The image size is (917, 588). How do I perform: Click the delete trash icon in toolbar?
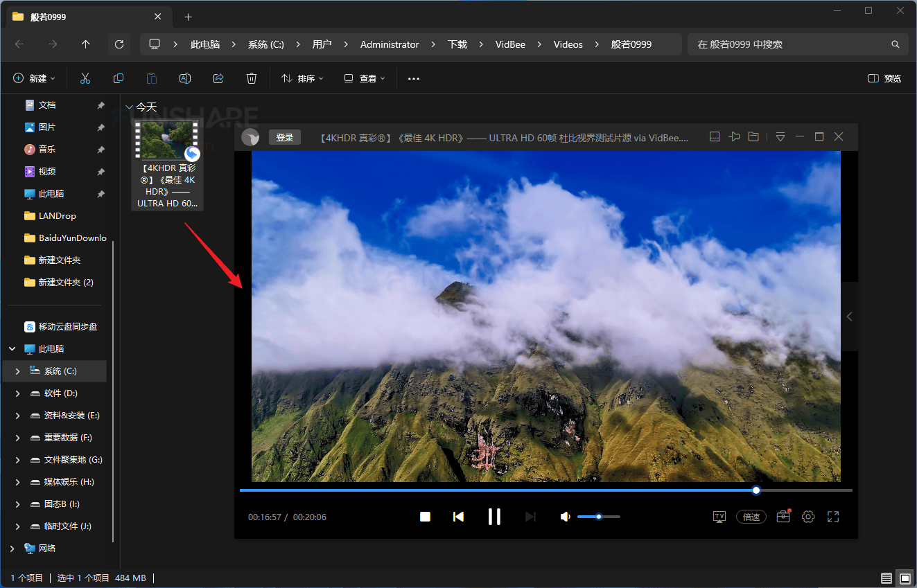(x=252, y=79)
